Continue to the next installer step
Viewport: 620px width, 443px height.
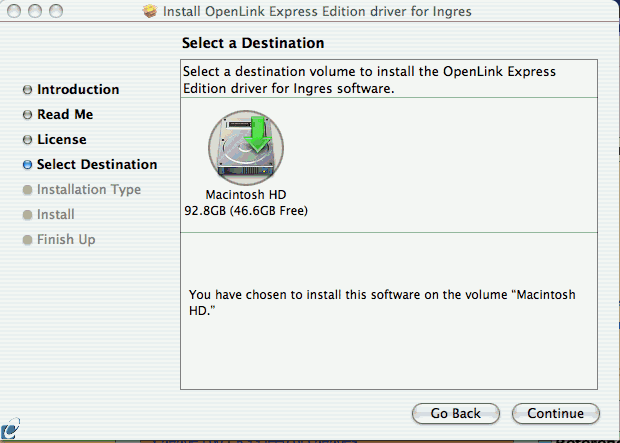point(556,413)
